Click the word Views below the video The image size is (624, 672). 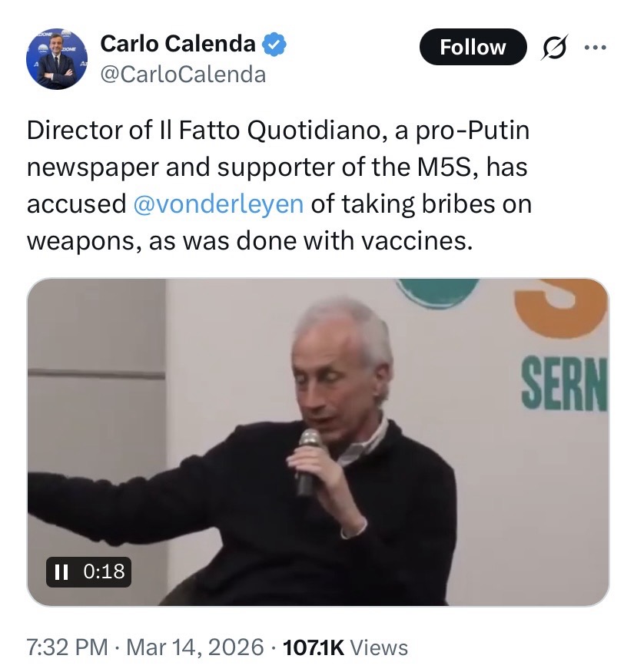[379, 647]
